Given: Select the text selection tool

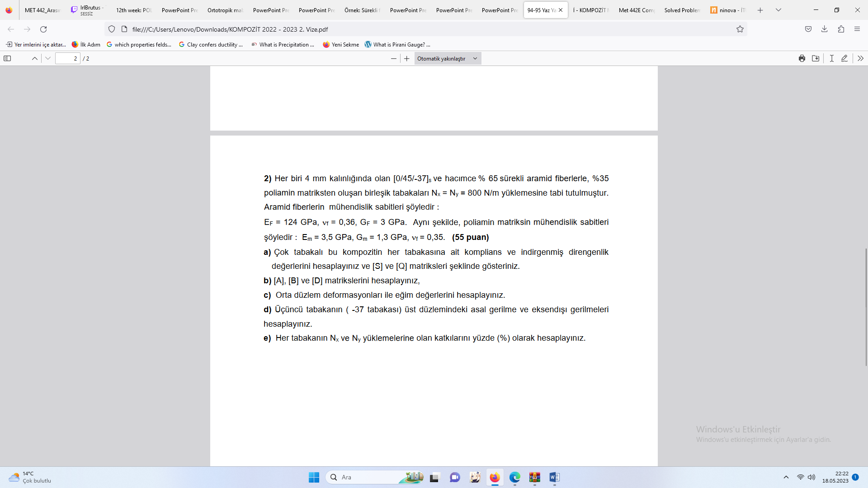Looking at the screenshot, I should pos(832,58).
